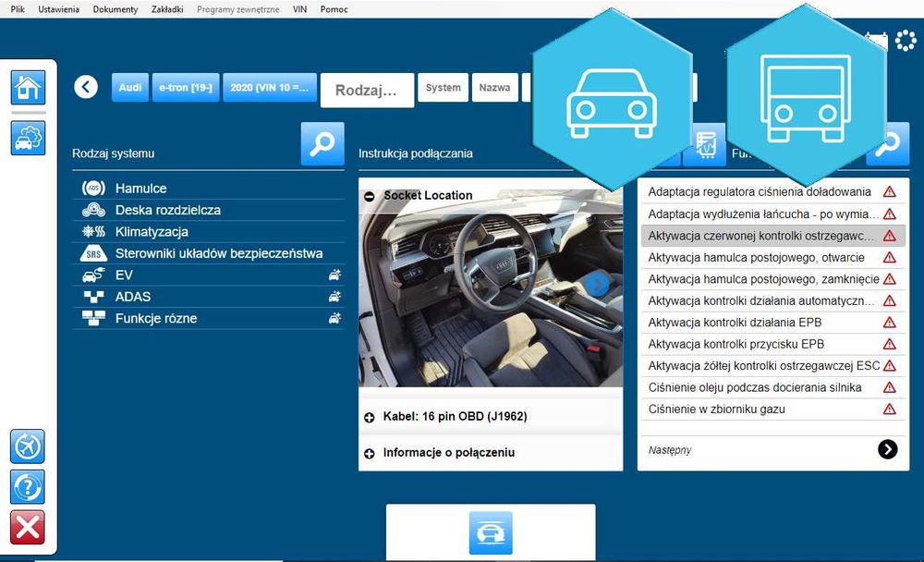Open the car emissions icon in the sidebar
The width and height of the screenshot is (924, 562).
(x=28, y=138)
